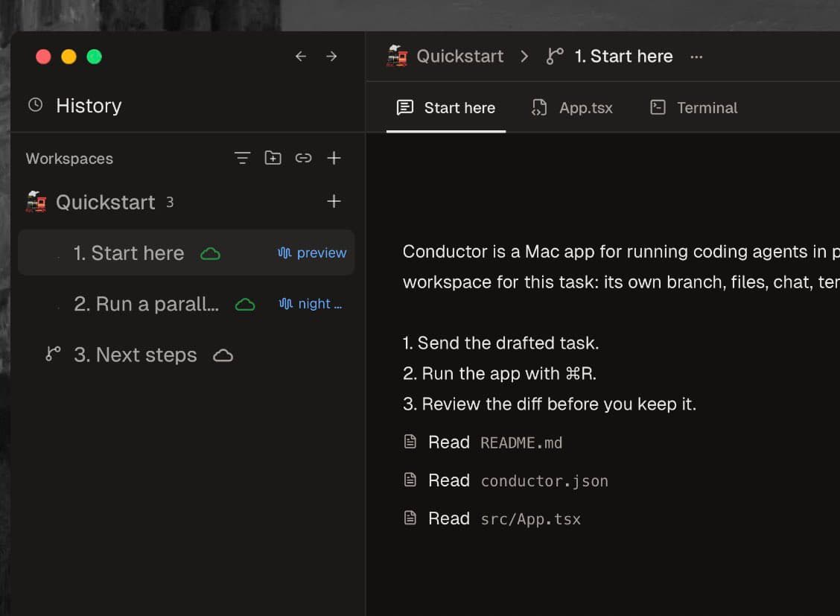Image resolution: width=840 pixels, height=616 pixels.
Task: Go back with the left arrow
Action: [301, 57]
